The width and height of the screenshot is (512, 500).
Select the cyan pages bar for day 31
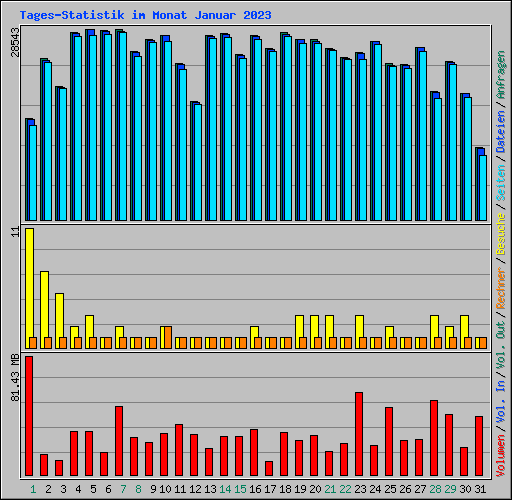483,188
